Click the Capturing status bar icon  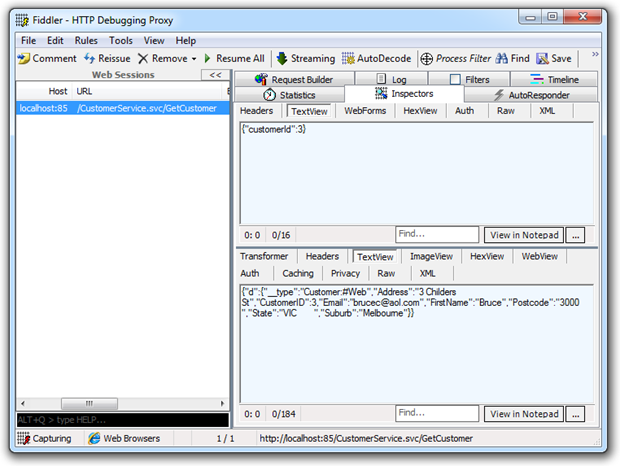pyautogui.click(x=23, y=438)
